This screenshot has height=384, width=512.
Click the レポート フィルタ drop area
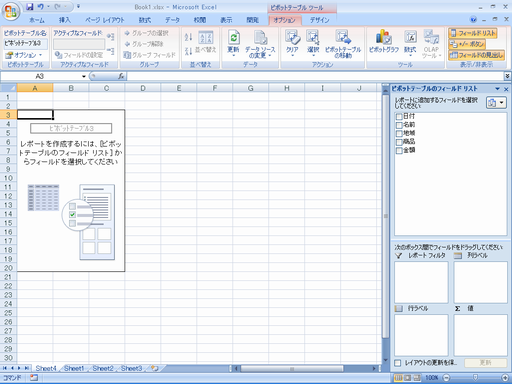[x=421, y=282]
